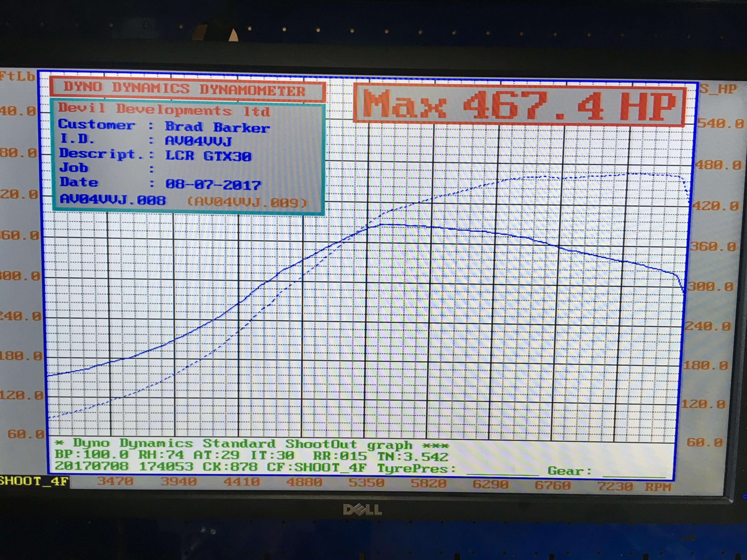The image size is (747, 560).
Task: Select the Max 467.4 HP readout
Action: coord(520,105)
